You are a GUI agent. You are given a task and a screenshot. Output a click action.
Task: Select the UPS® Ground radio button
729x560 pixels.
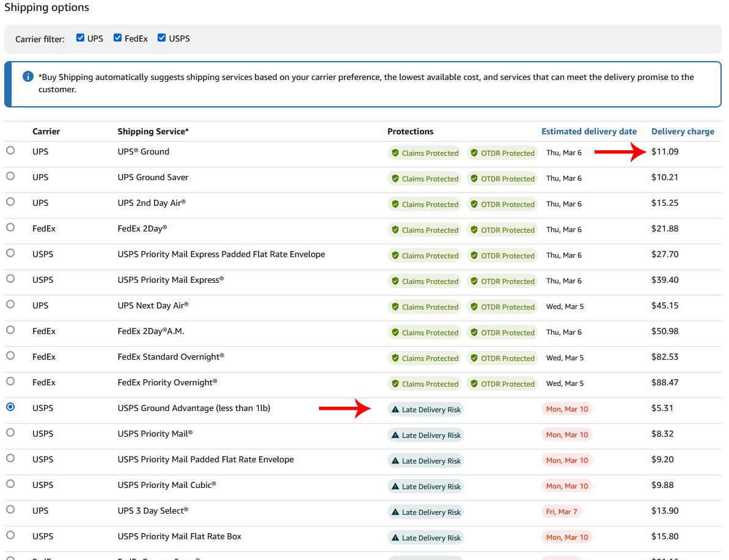tap(10, 151)
